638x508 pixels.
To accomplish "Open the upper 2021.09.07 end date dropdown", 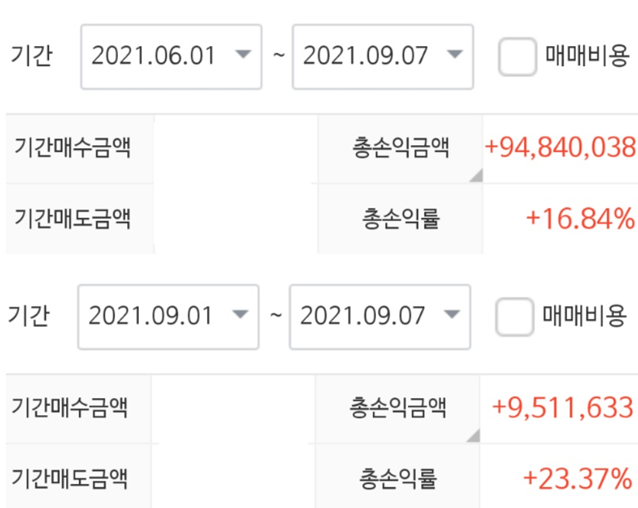I will point(383,57).
